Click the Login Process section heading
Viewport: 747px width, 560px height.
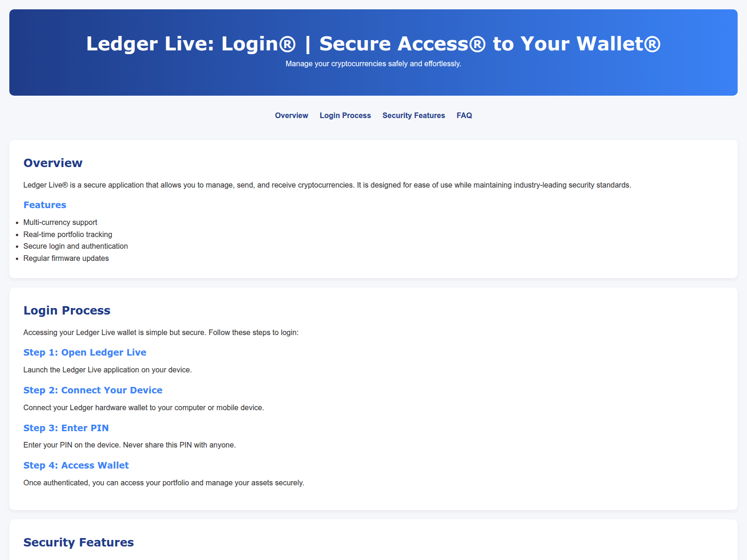point(67,310)
